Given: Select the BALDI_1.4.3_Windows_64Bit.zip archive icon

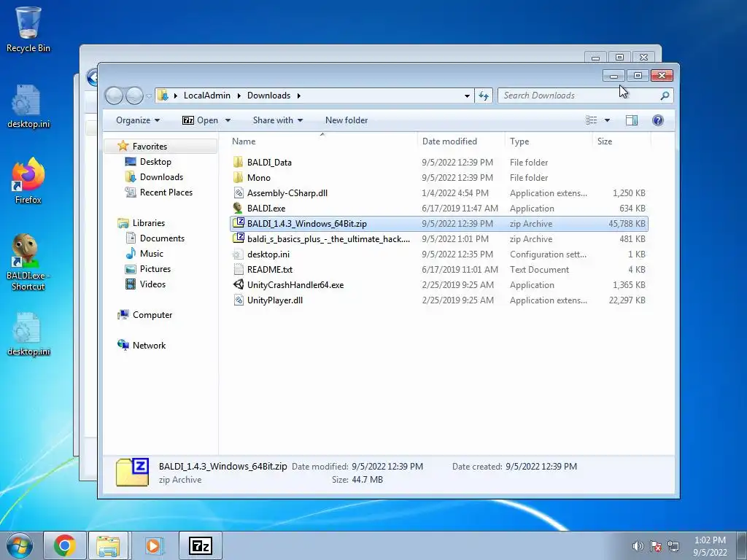Looking at the screenshot, I should click(x=239, y=223).
